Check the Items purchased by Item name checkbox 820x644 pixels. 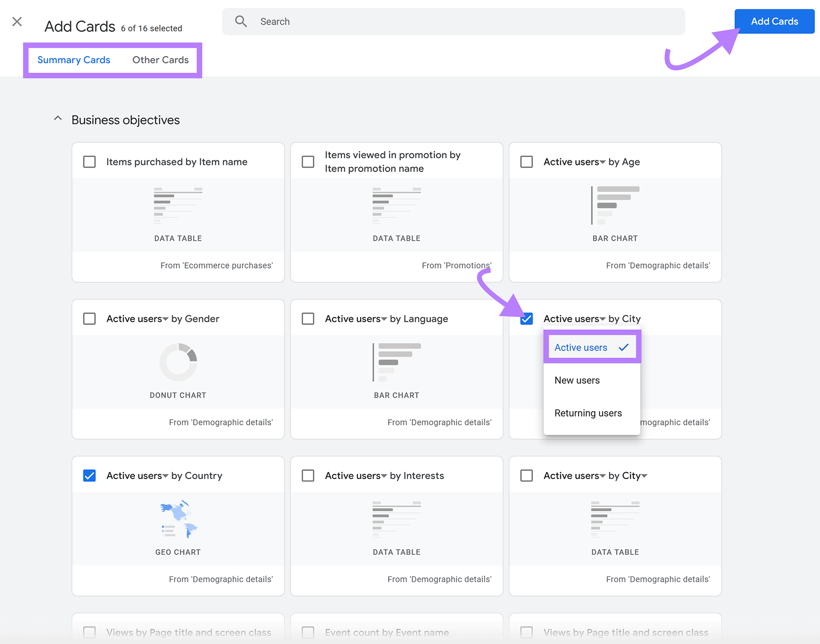click(89, 161)
